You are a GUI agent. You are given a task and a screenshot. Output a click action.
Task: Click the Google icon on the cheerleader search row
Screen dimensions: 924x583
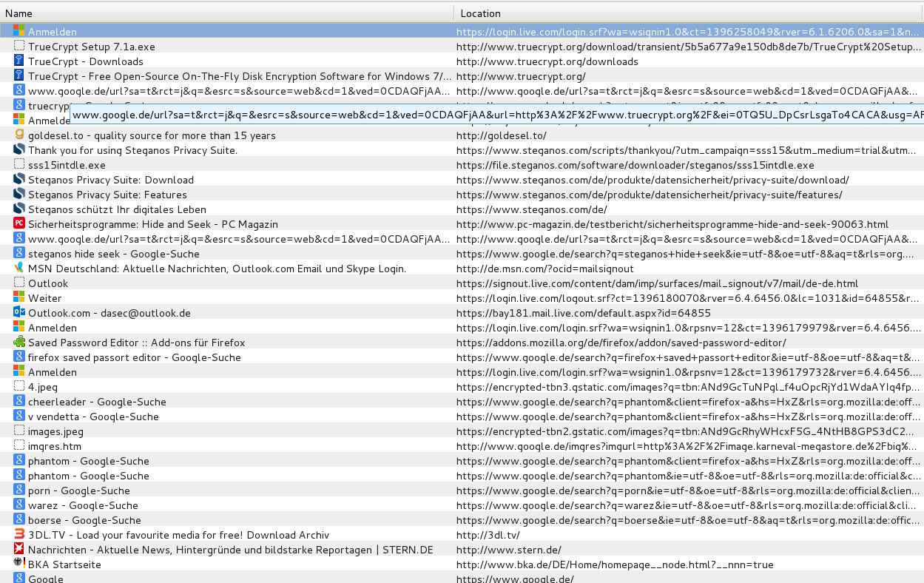click(x=19, y=402)
